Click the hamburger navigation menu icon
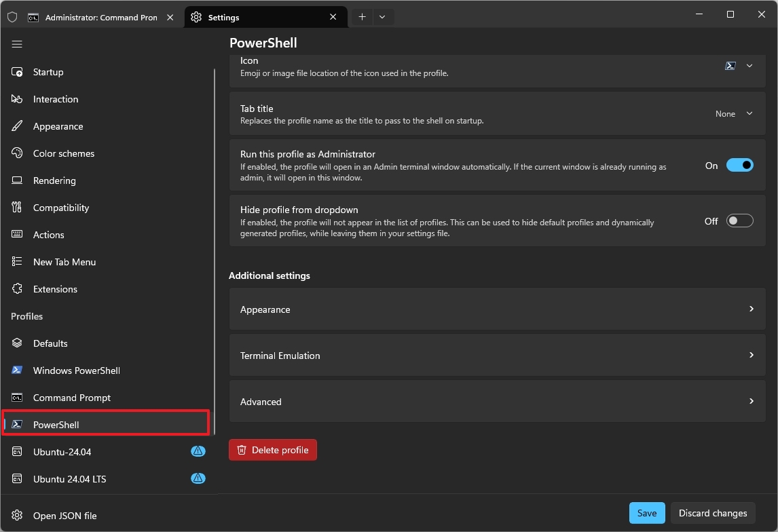The height and width of the screenshot is (532, 778). point(17,44)
